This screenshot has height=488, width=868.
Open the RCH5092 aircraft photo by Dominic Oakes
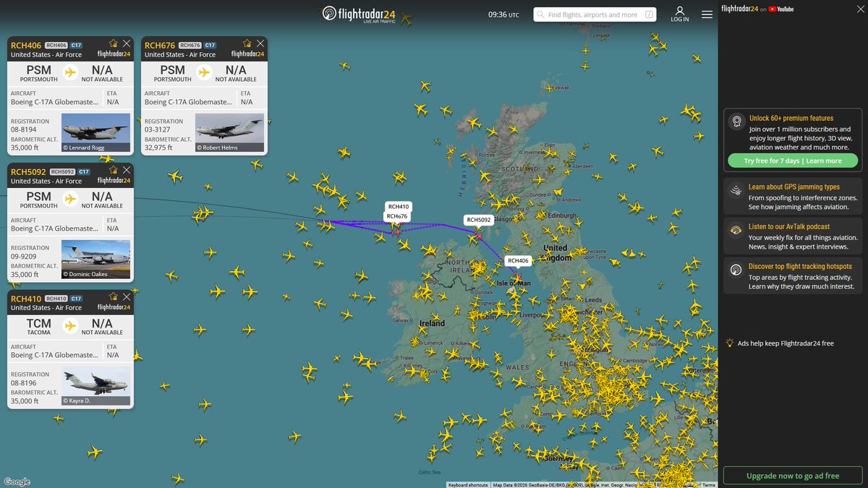tap(95, 260)
